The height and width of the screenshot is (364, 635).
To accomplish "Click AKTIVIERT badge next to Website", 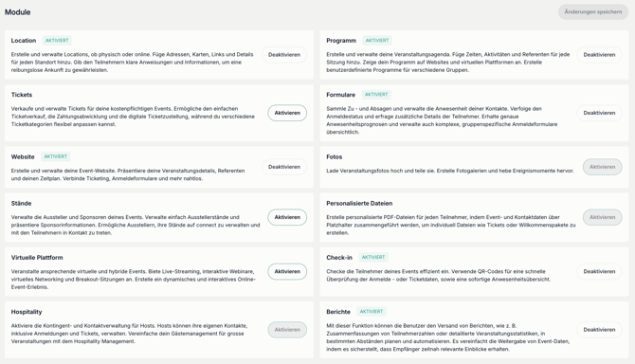I will point(56,156).
